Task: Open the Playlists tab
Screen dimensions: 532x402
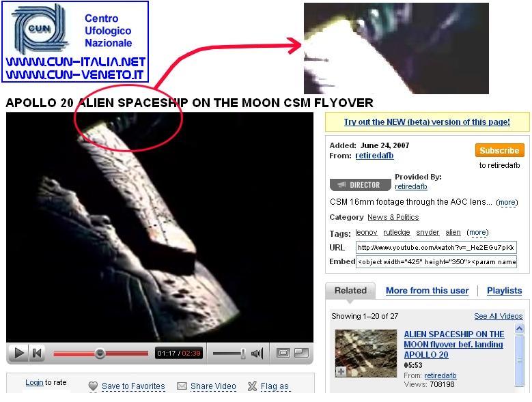Action: tap(504, 291)
